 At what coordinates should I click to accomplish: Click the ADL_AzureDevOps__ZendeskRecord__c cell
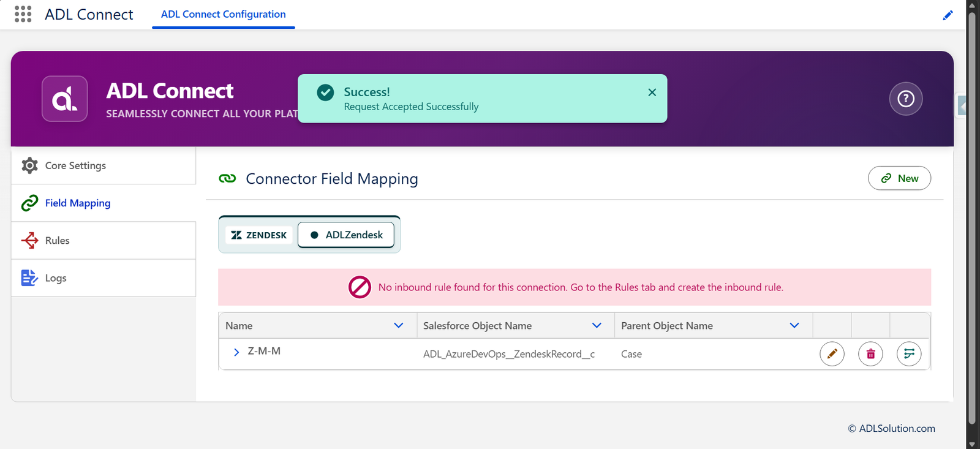[x=509, y=354]
